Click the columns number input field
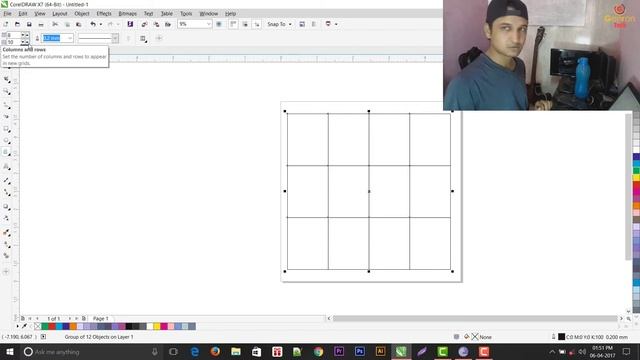 click(13, 35)
